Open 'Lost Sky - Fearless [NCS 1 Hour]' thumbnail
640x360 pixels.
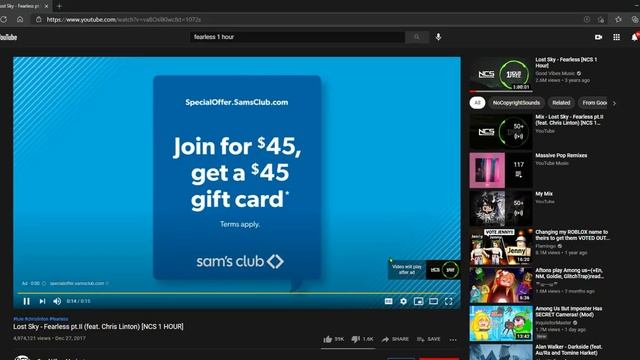[x=500, y=74]
